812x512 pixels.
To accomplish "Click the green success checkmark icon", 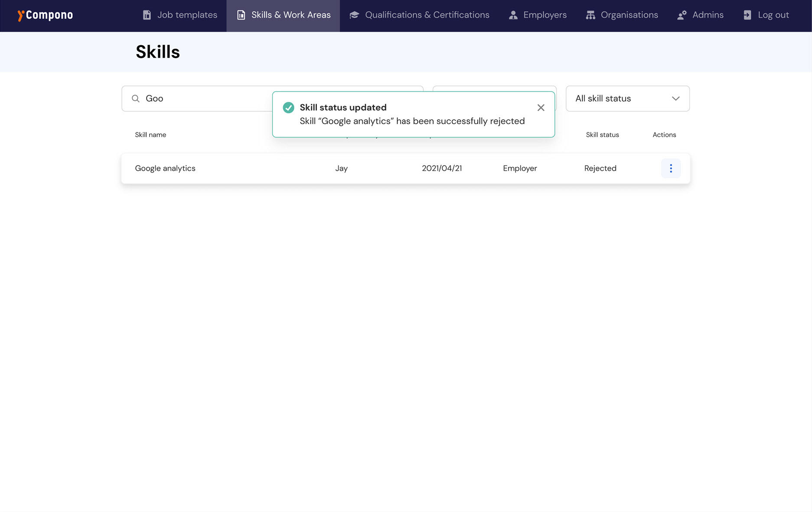I will [x=288, y=108].
